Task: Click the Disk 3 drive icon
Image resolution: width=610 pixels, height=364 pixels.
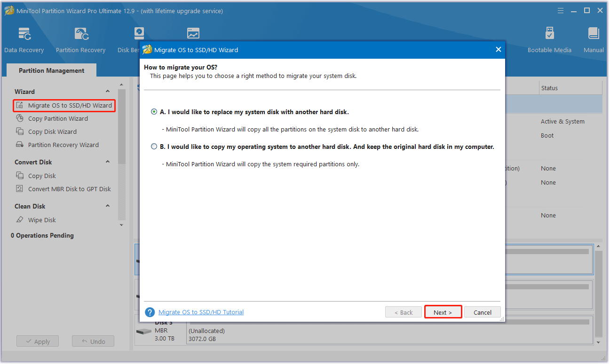Action: pos(143,331)
